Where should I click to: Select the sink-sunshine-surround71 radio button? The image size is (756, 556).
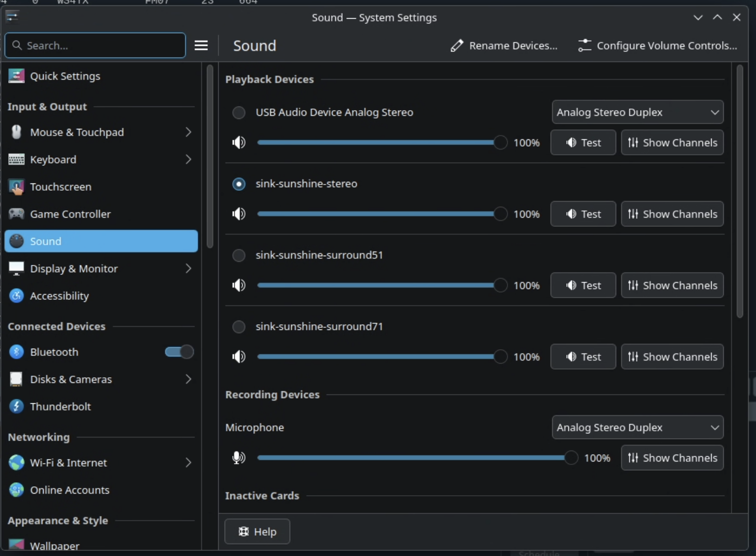point(239,327)
